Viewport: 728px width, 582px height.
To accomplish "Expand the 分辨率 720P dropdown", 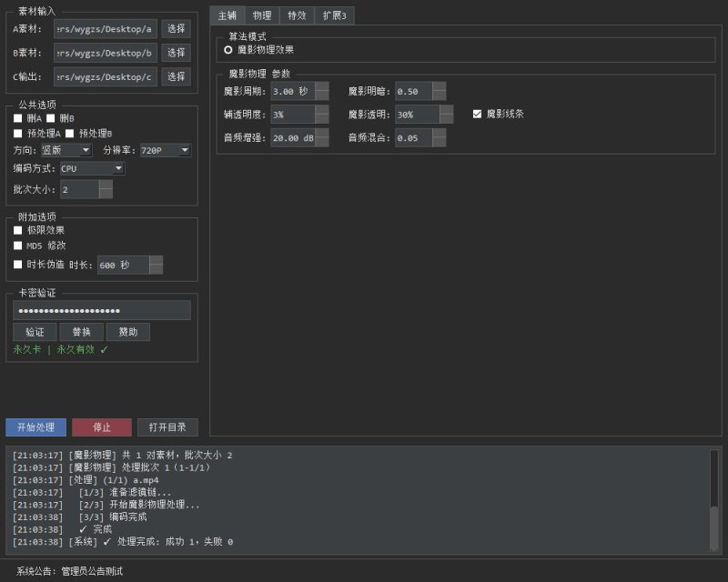I will (164, 150).
